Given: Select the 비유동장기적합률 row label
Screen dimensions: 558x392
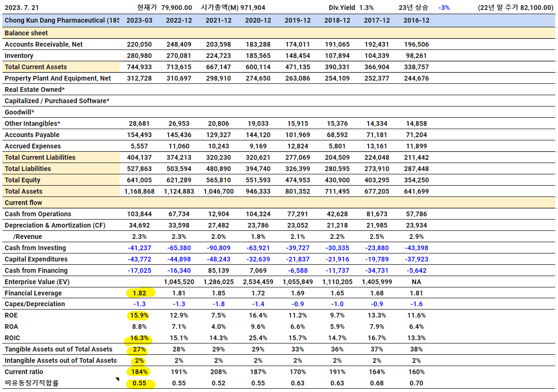Looking at the screenshot, I should click(x=32, y=383).
